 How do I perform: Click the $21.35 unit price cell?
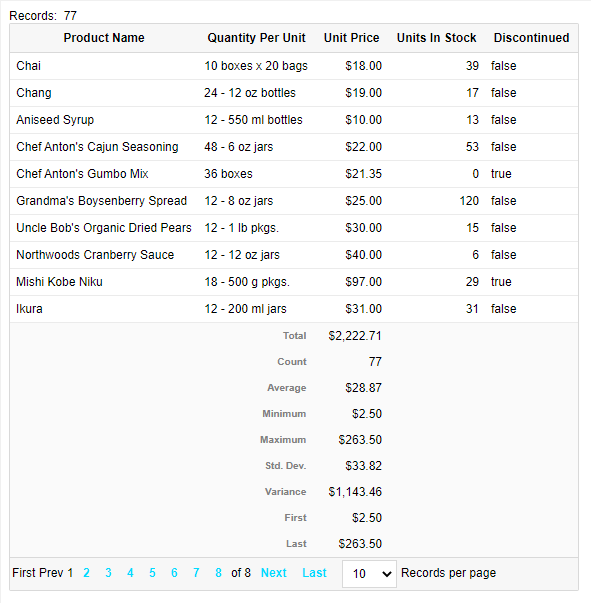(363, 174)
